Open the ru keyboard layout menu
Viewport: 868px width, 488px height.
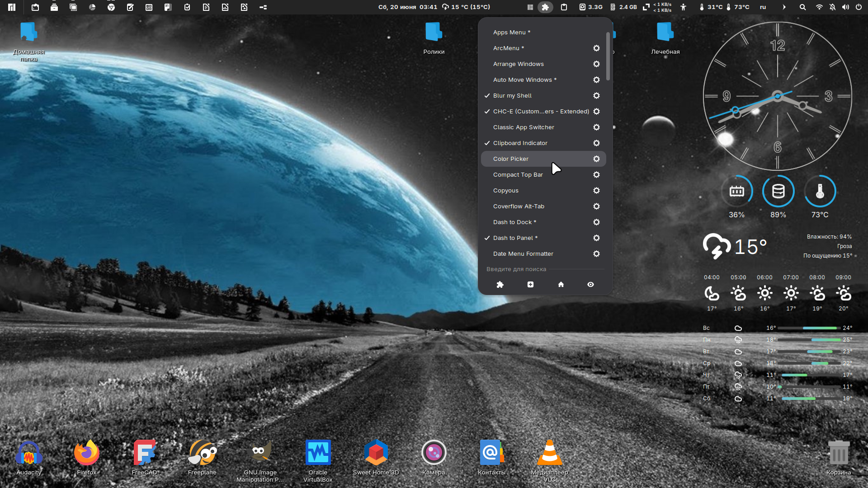[763, 7]
